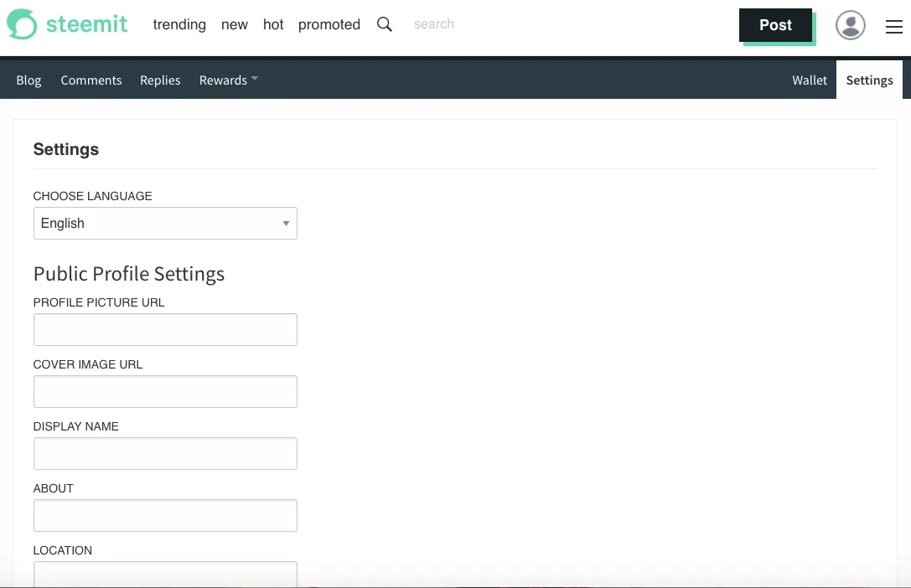Expand the Rewards dropdown menu
This screenshot has width=911, height=588.
pyautogui.click(x=228, y=80)
